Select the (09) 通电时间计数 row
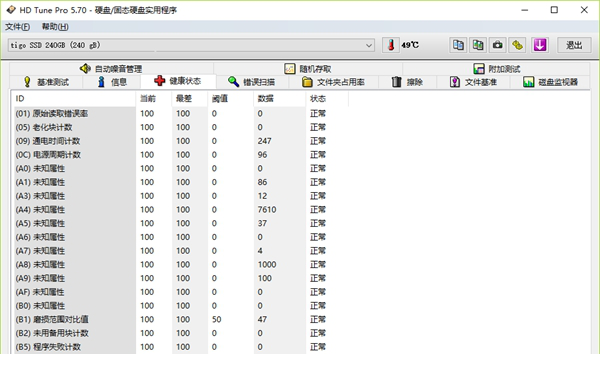This screenshot has width=600, height=368. tap(180, 141)
